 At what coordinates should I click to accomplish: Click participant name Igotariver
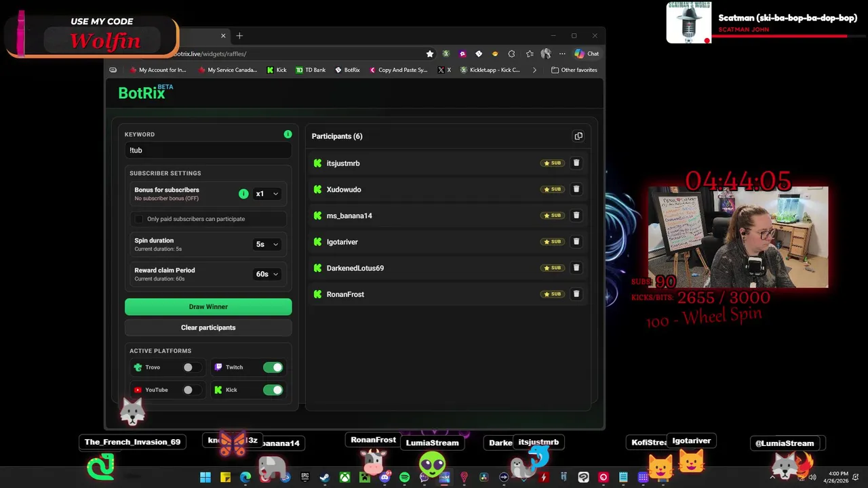342,242
